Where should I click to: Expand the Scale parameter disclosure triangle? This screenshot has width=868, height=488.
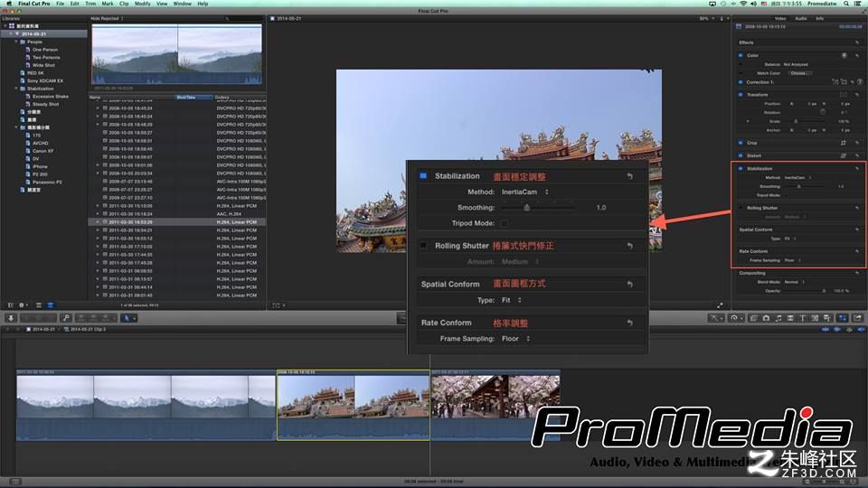[748, 121]
